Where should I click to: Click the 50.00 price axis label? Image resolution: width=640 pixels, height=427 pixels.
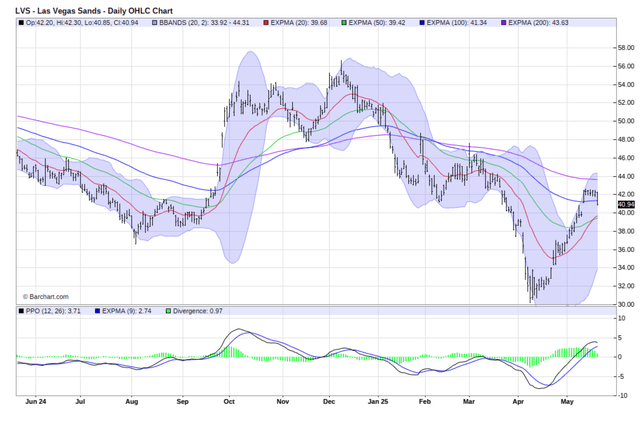626,121
